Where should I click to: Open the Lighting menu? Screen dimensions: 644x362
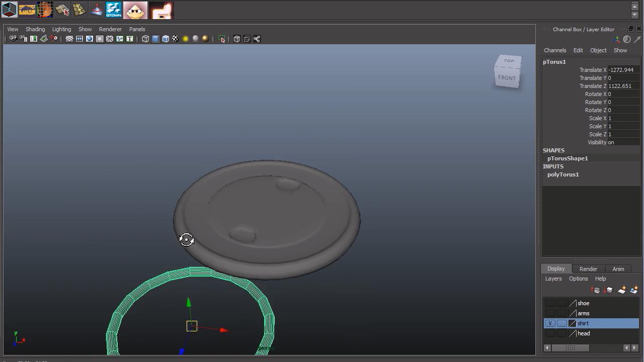point(61,29)
